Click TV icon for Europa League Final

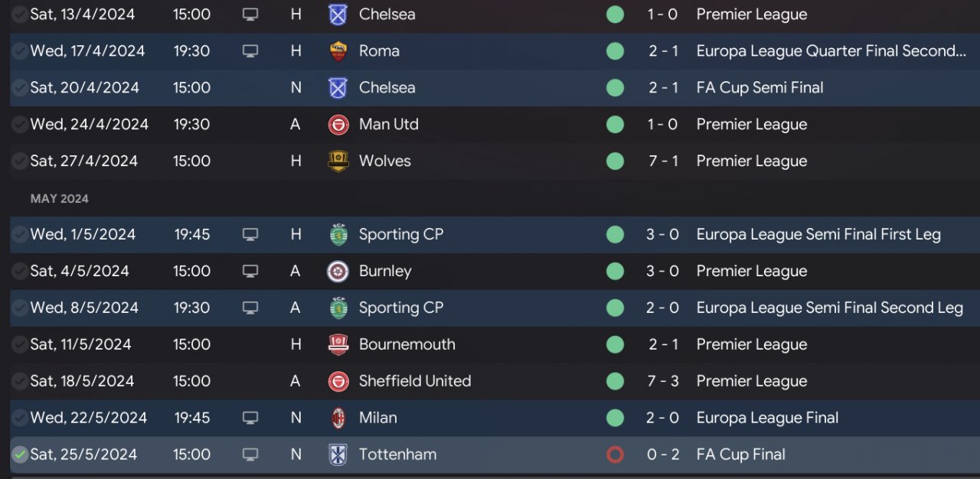point(250,418)
